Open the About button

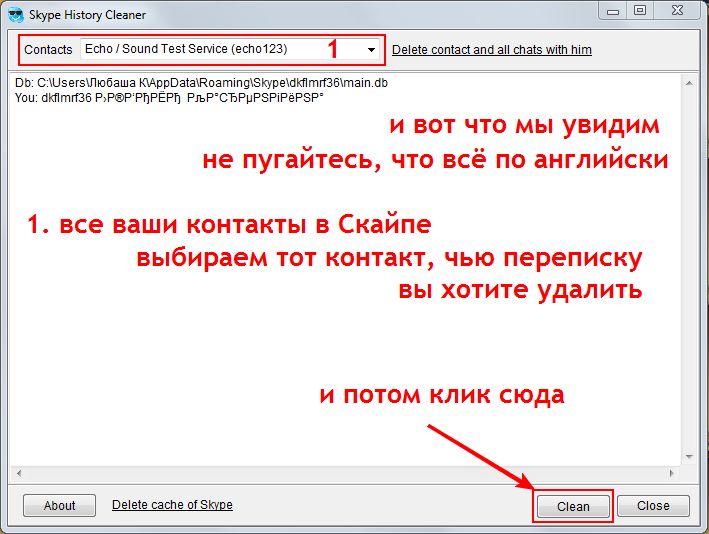59,506
